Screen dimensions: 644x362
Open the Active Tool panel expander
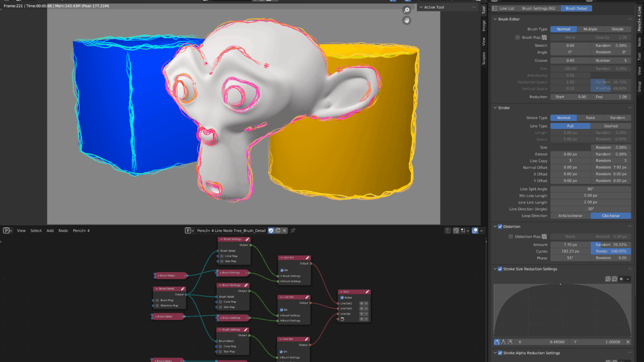click(x=421, y=7)
